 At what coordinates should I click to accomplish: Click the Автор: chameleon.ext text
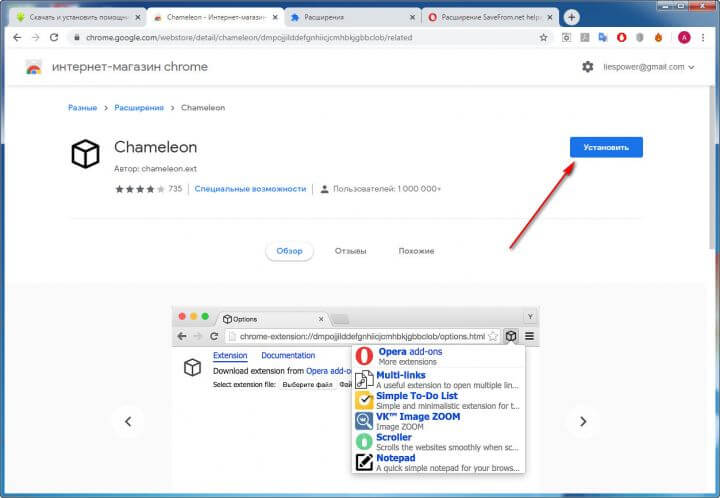[155, 169]
